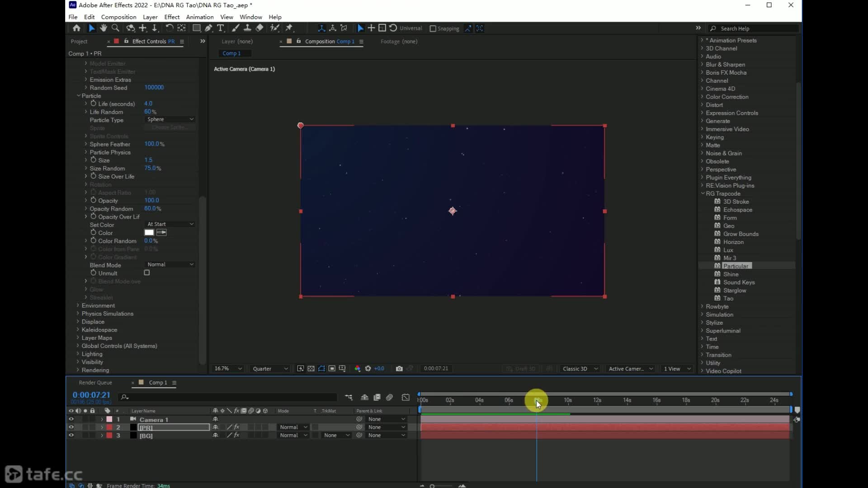Click the Graph Editor icon in timeline
This screenshot has width=868, height=488.
[x=406, y=397]
